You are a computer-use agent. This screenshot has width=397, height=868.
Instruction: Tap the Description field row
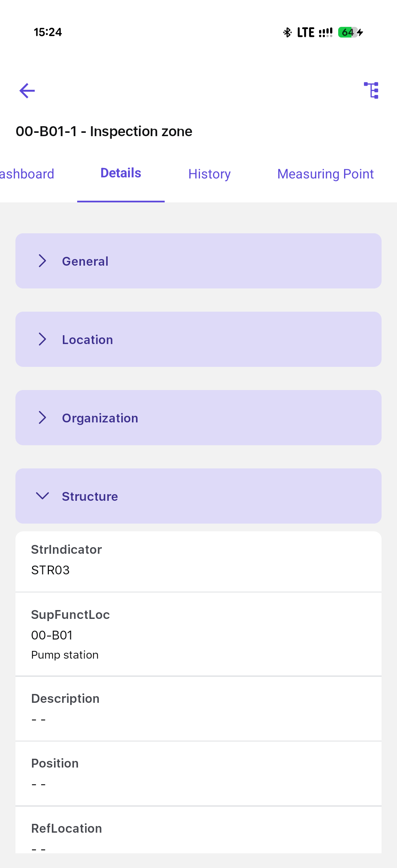(198, 708)
